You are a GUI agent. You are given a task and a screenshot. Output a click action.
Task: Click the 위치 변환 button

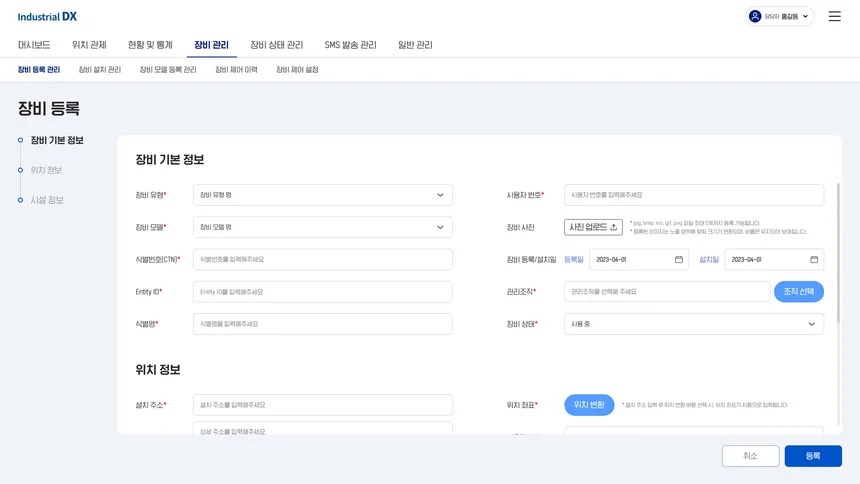tap(589, 405)
